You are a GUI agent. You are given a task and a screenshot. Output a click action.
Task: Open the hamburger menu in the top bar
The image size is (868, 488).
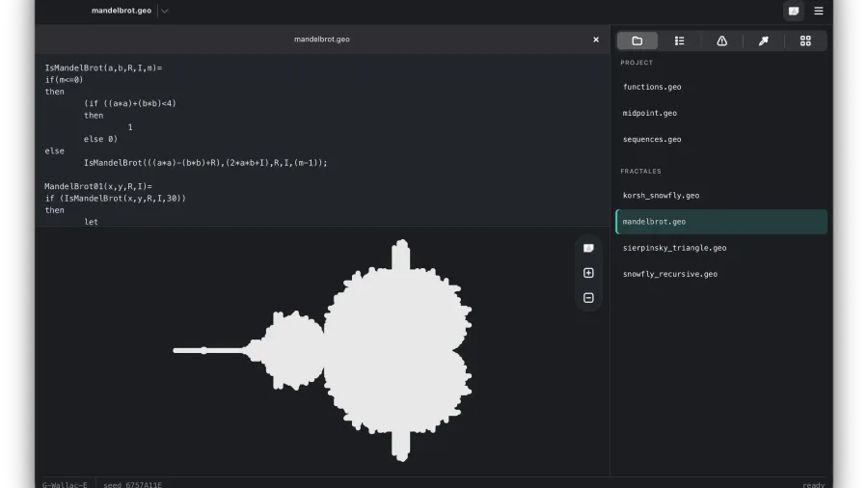tap(819, 11)
